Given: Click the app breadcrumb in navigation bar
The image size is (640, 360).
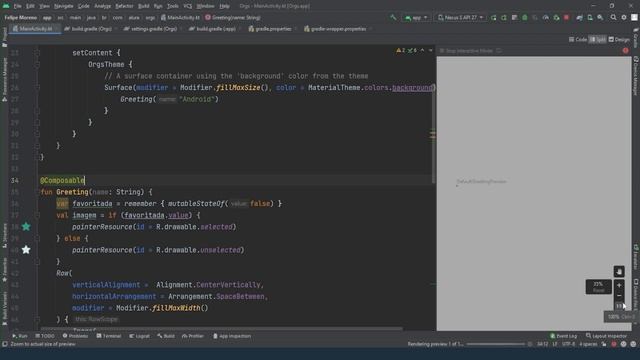Looking at the screenshot, I should click(47, 18).
